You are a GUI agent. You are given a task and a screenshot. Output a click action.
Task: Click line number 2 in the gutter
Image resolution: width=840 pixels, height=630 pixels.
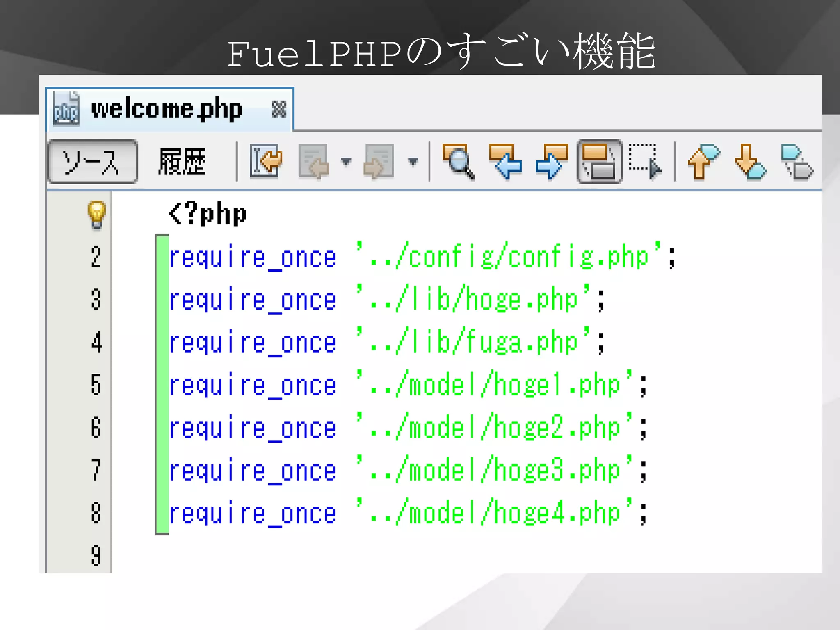(96, 257)
